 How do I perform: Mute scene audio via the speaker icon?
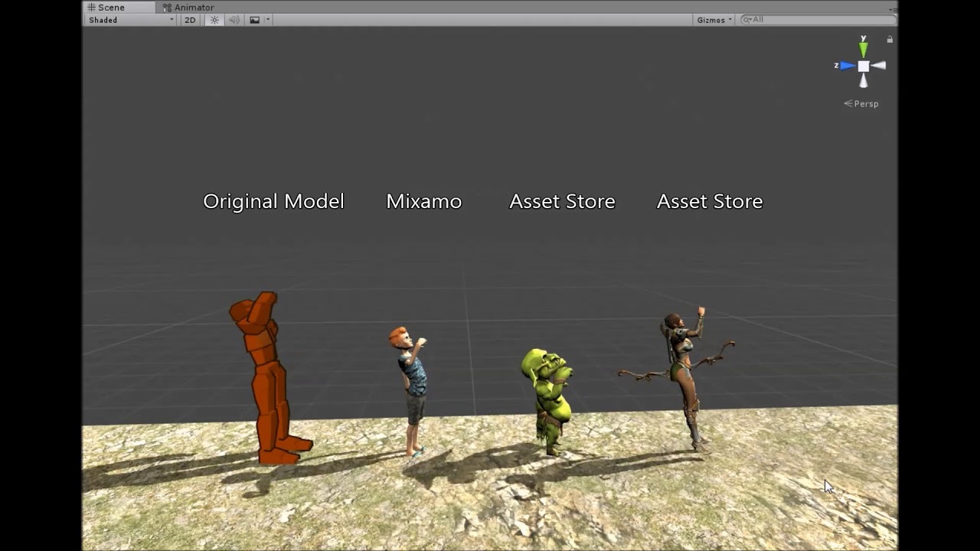coord(235,20)
